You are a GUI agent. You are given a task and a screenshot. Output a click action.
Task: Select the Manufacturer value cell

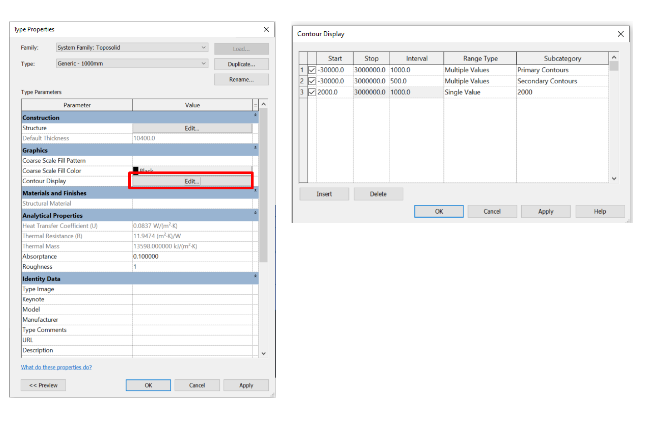(192, 319)
